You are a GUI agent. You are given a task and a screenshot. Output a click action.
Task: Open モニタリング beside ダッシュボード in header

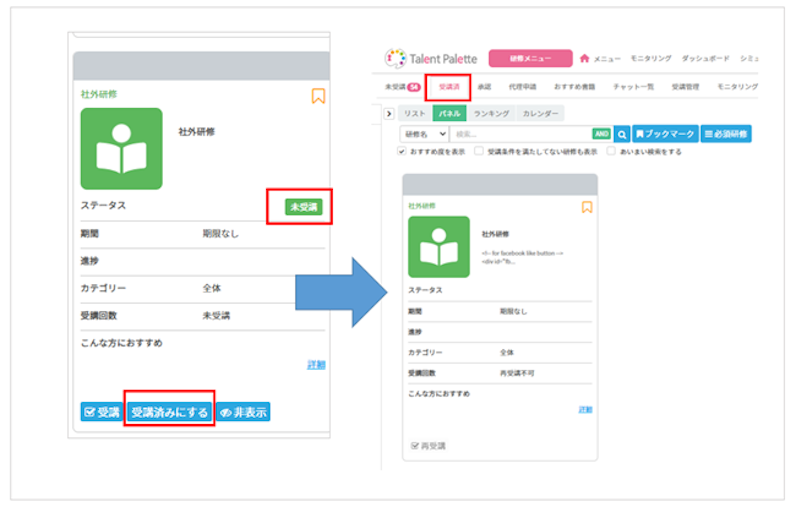651,59
